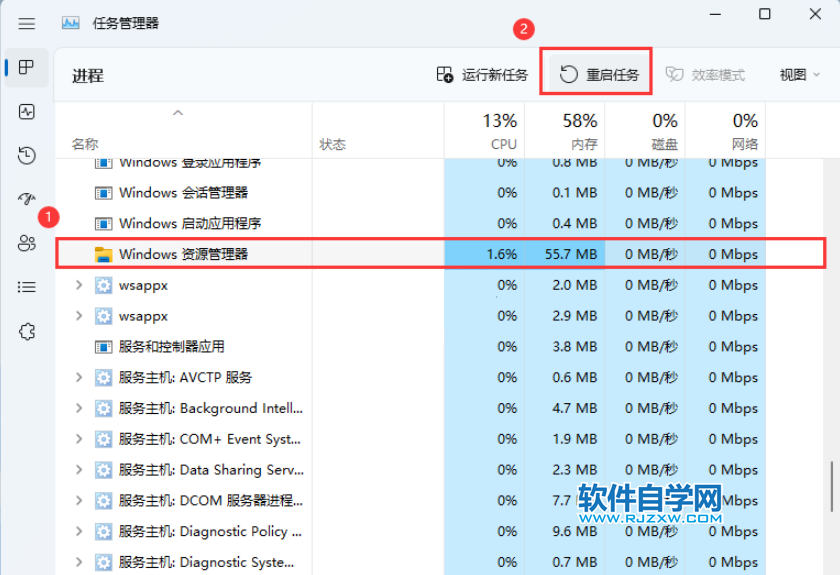Screen dimensions: 840x575
Task: Expand 服务主机: Diagnostic Syste... row
Action: click(79, 562)
